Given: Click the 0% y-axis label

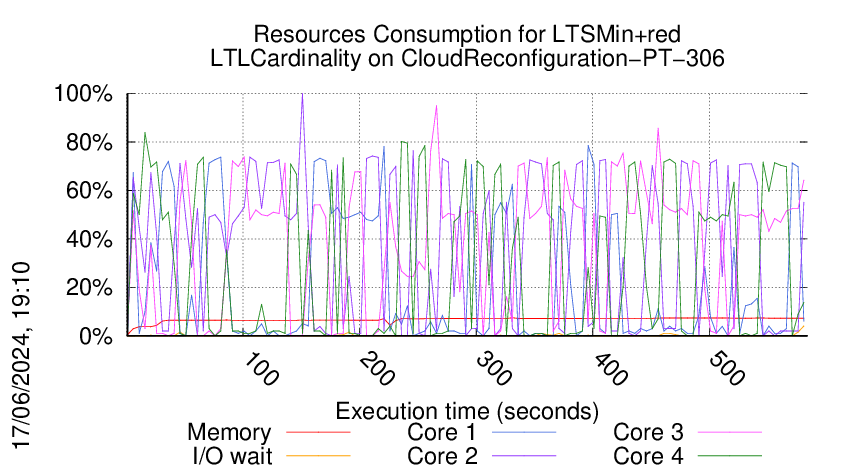Looking at the screenshot, I should (96, 336).
